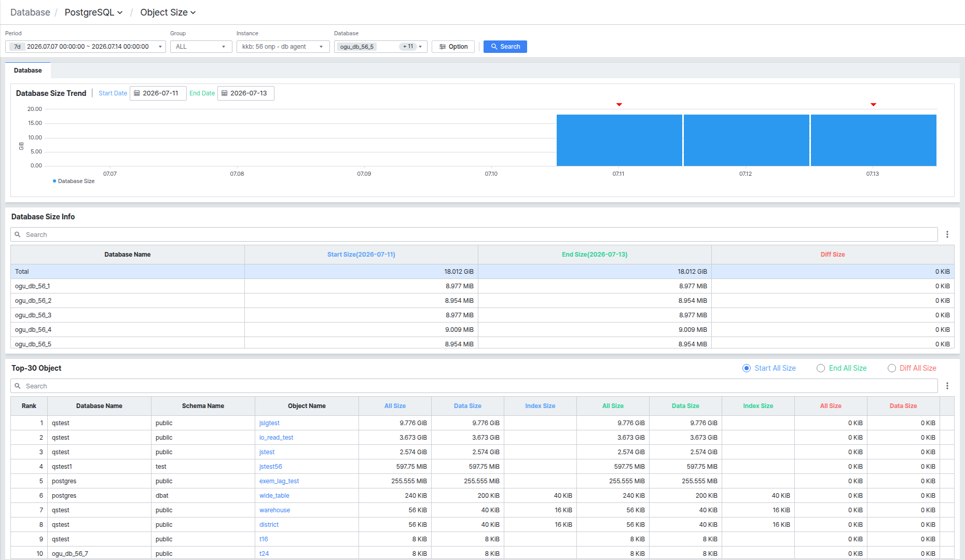Image resolution: width=965 pixels, height=560 pixels.
Task: Open Top-30 Object more-options menu
Action: (947, 386)
